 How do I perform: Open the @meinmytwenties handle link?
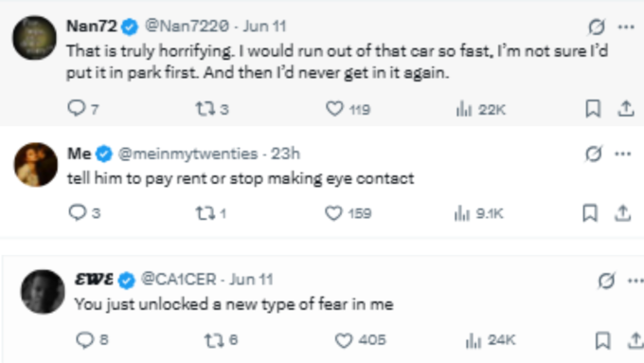(188, 154)
